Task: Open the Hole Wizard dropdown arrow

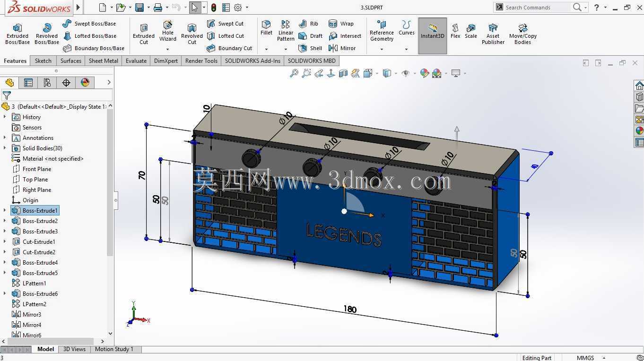Action: point(168,49)
